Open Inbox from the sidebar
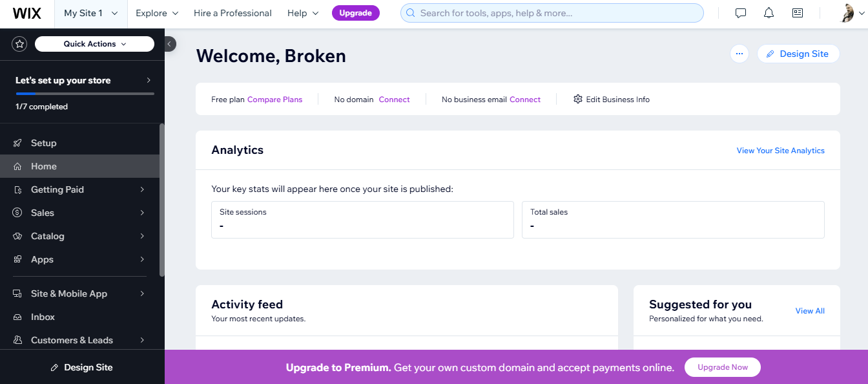This screenshot has width=868, height=384. [x=43, y=317]
